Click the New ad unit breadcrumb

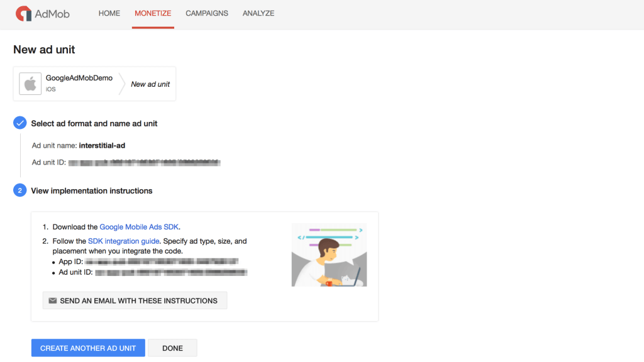click(x=150, y=84)
